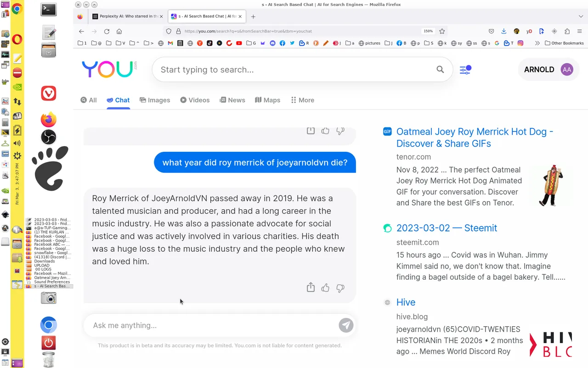
Task: Thumbs down the previous answer at top
Action: tap(340, 131)
